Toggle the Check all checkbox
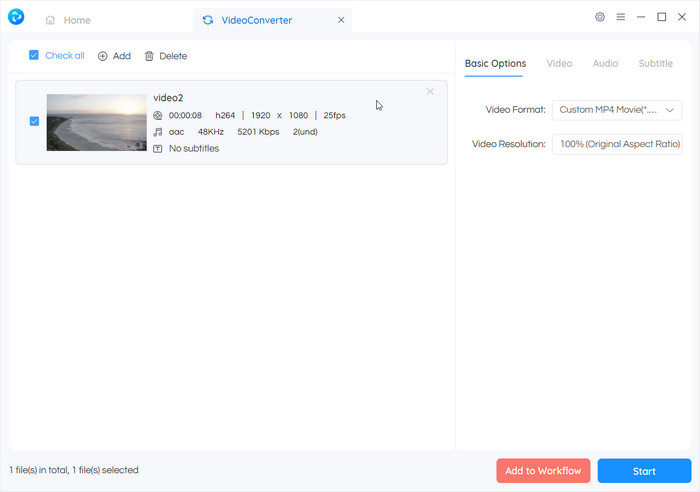Screen dimensions: 700x492 pyautogui.click(x=34, y=55)
